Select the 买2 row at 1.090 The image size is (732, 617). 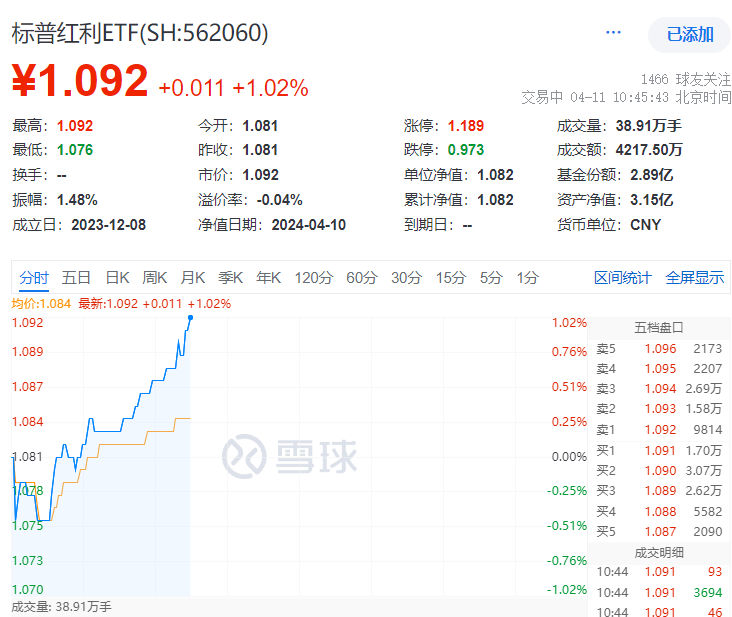click(x=659, y=470)
